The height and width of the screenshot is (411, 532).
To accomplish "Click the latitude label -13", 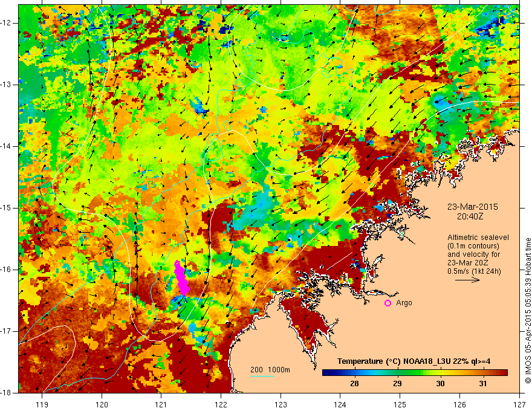I will (7, 85).
